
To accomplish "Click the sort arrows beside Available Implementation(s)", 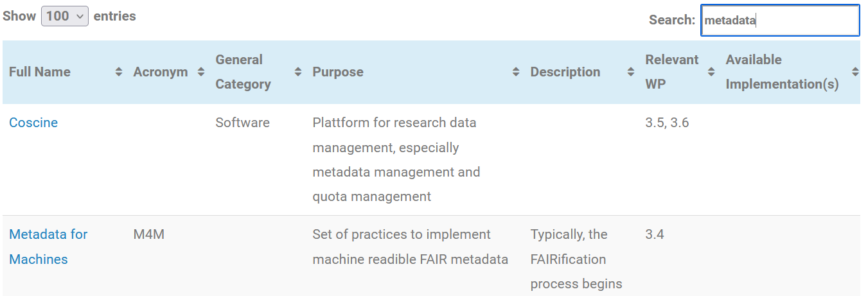I will 855,73.
